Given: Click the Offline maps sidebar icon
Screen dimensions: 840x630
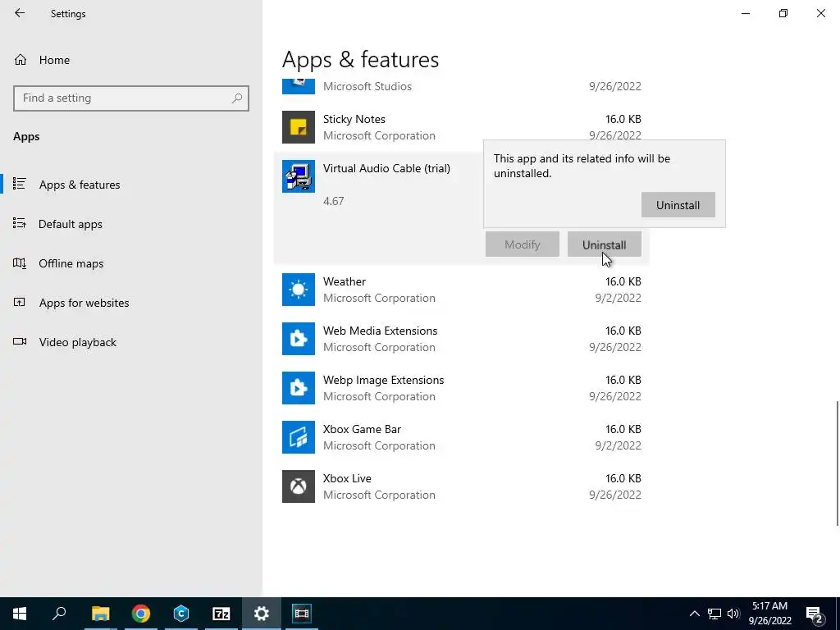Looking at the screenshot, I should click(x=20, y=263).
